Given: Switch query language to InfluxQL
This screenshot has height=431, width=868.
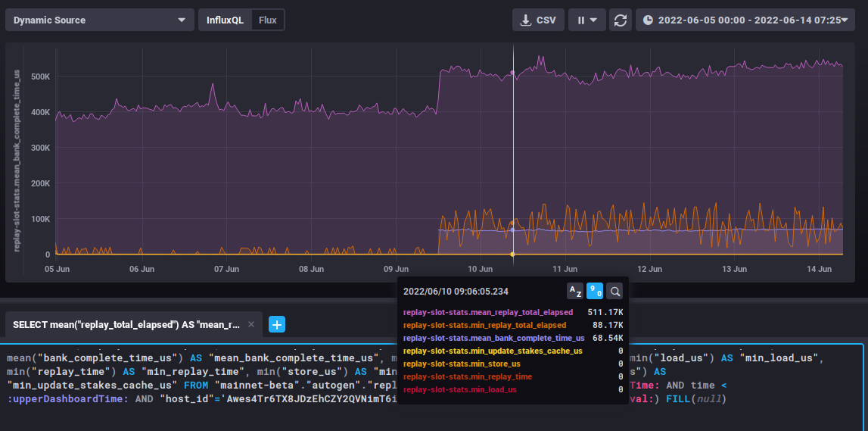Looking at the screenshot, I should tap(225, 20).
